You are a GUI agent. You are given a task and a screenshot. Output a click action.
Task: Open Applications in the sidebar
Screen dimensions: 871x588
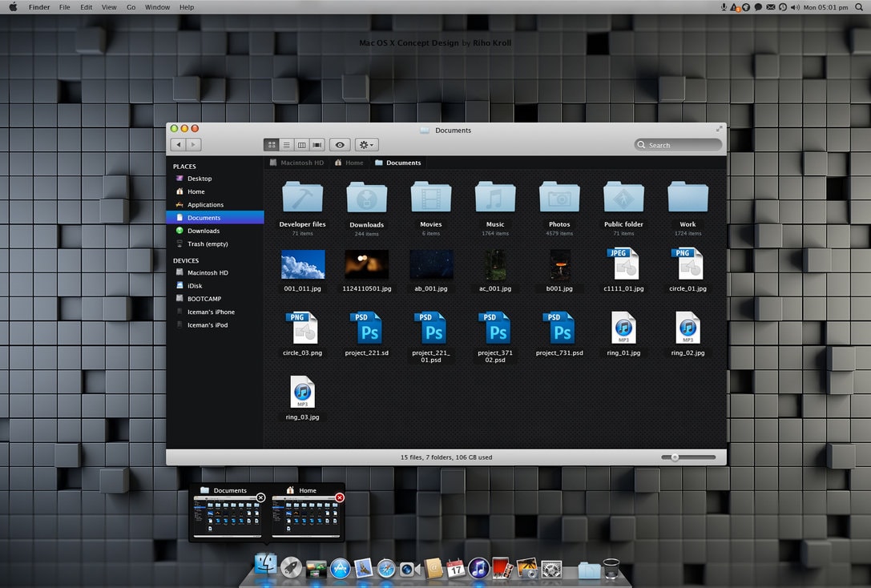tap(215, 205)
